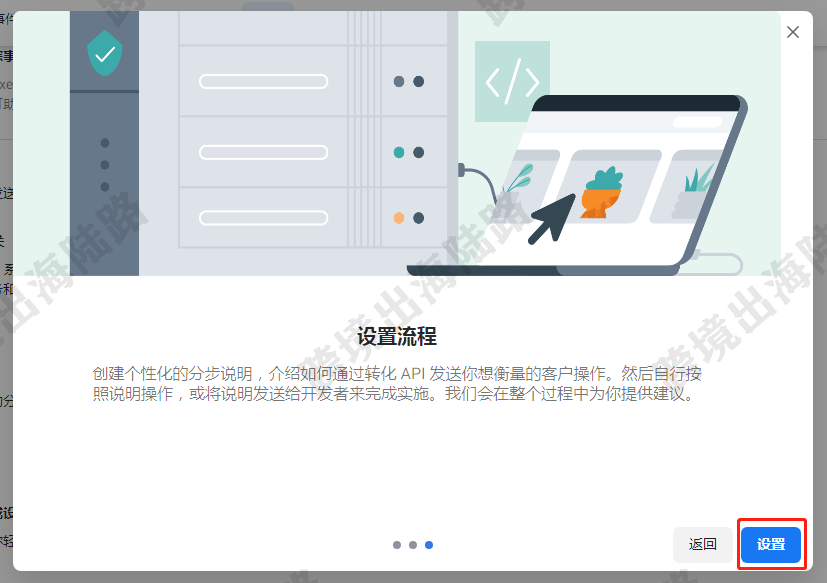Select the active third carousel dot
This screenshot has width=827, height=583.
click(429, 545)
